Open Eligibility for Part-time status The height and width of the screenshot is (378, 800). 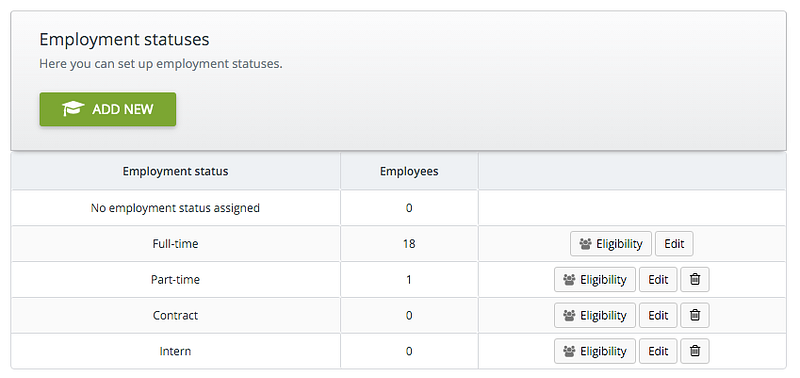click(595, 280)
